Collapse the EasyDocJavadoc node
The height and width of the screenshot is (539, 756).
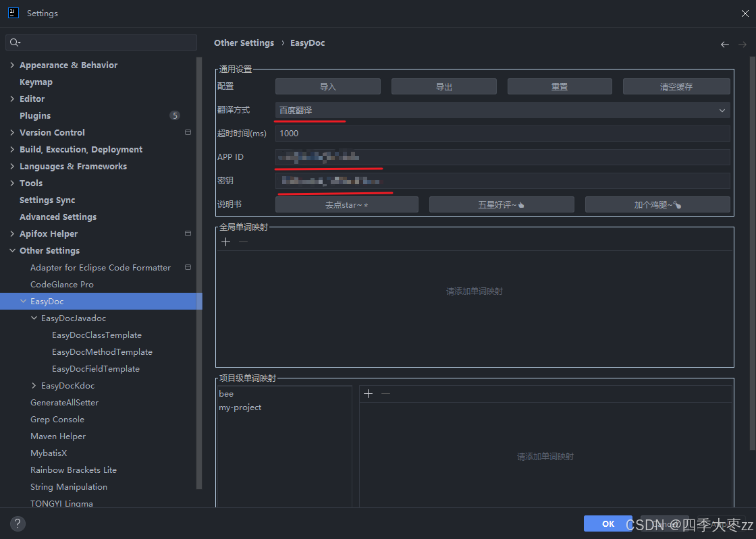[34, 318]
